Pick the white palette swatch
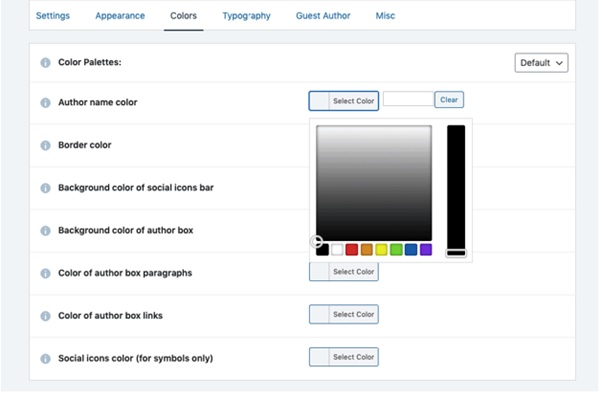 tap(337, 249)
